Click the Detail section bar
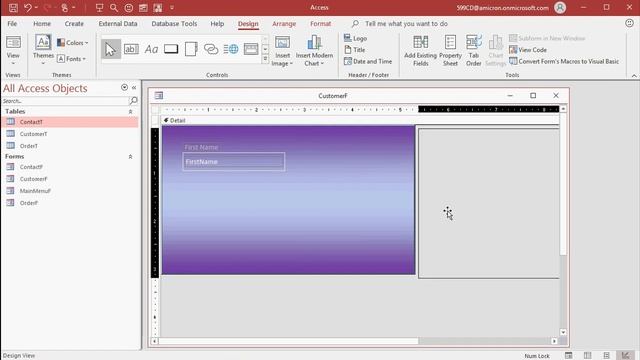 coord(361,120)
